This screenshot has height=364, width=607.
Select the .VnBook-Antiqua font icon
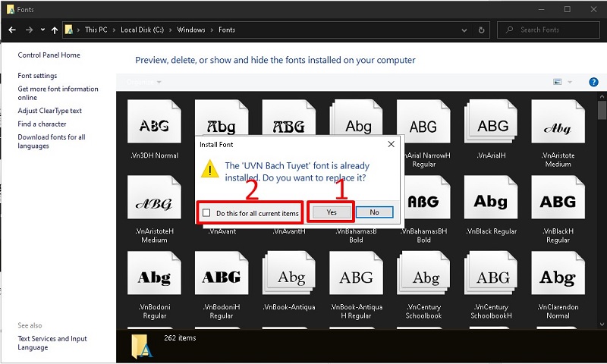click(x=289, y=273)
